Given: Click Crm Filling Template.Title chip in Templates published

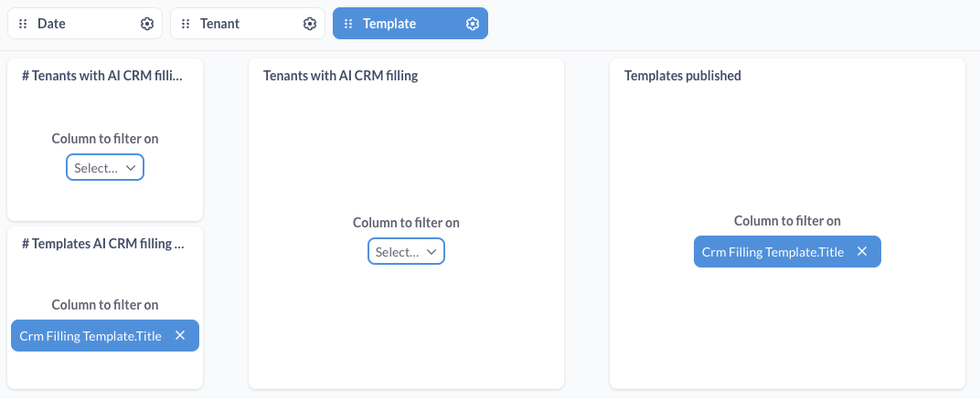Looking at the screenshot, I should pyautogui.click(x=772, y=252).
